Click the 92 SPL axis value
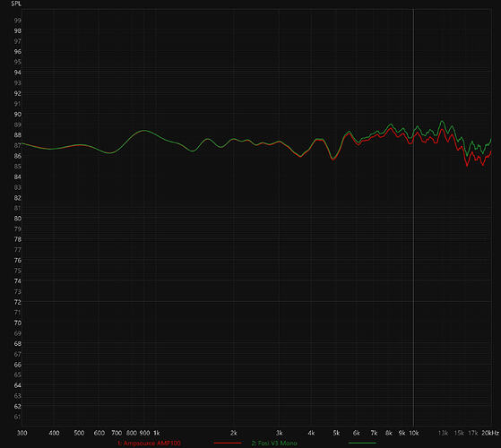The height and width of the screenshot is (448, 501). click(18, 93)
